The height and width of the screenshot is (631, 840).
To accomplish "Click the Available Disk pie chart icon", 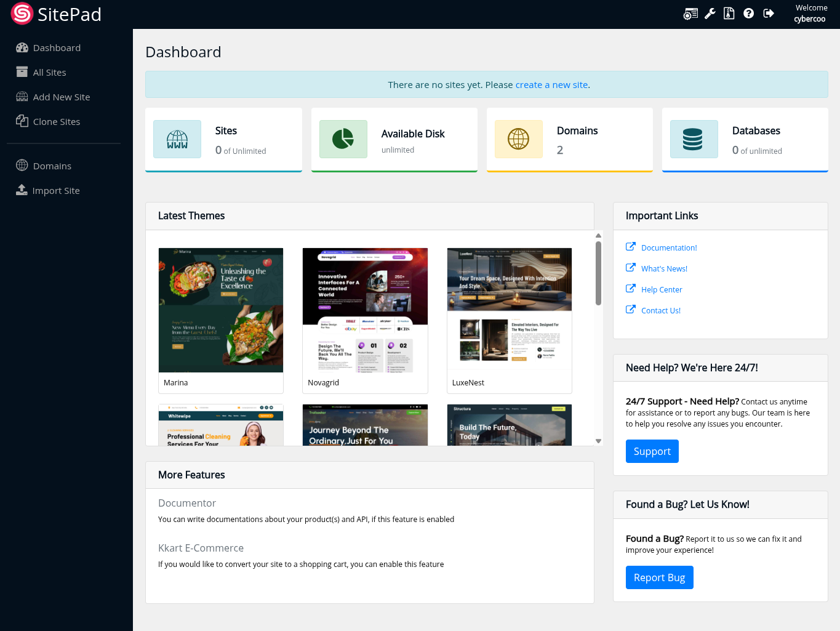I will coord(343,139).
